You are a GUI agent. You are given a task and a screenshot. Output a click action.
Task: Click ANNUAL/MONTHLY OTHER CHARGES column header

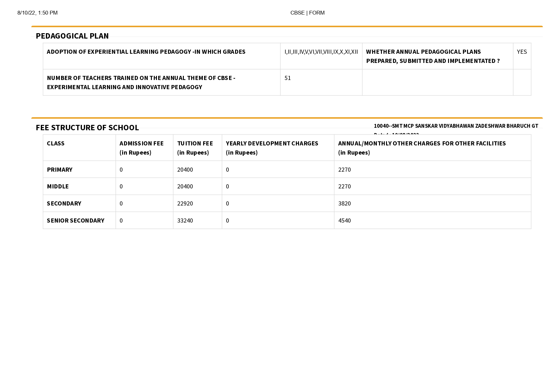tap(422, 148)
